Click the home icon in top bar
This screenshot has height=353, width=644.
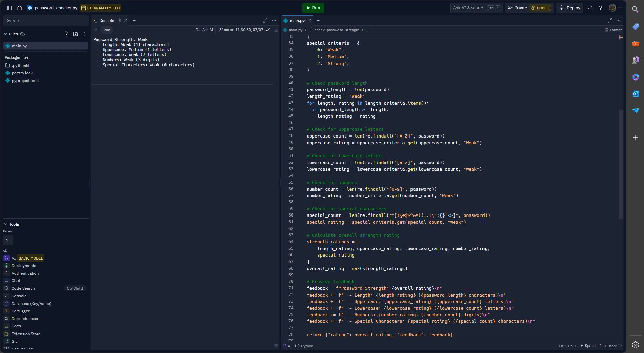[19, 8]
